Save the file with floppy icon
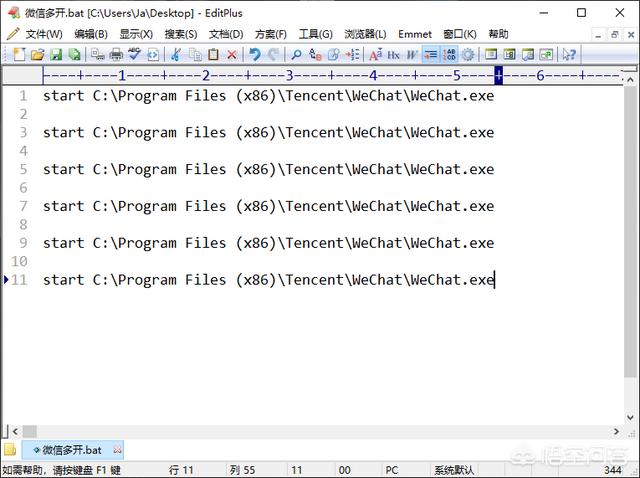The image size is (640, 478). 56,54
